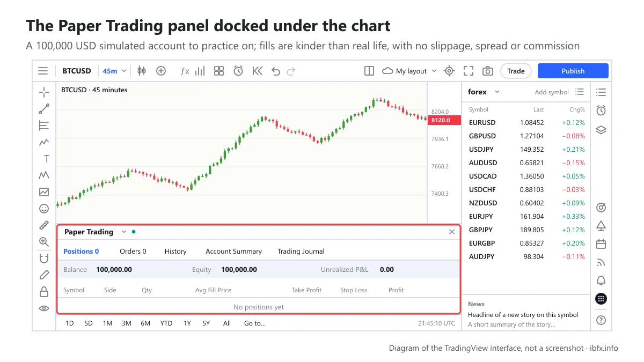Image resolution: width=644 pixels, height=362 pixels.
Task: Click the Trade button
Action: click(x=516, y=71)
